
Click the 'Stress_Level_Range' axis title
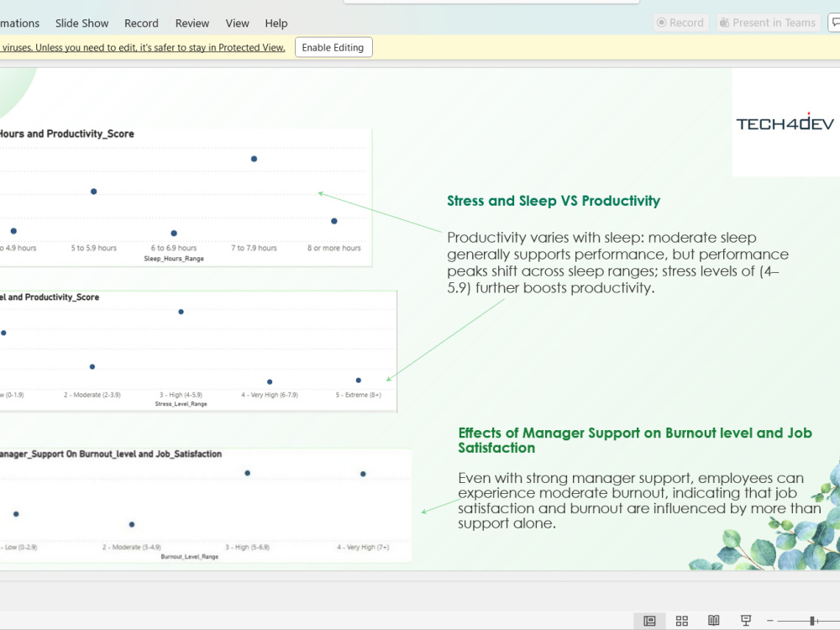[181, 404]
